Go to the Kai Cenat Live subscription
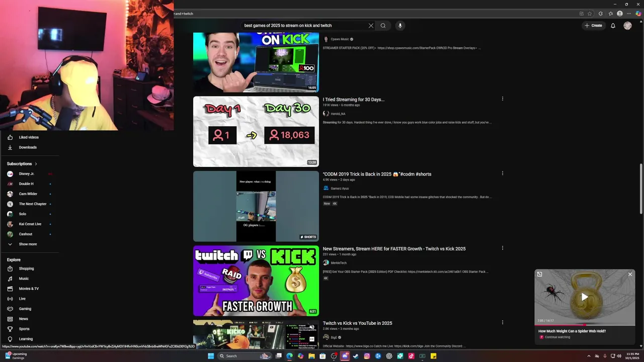 pos(29,224)
